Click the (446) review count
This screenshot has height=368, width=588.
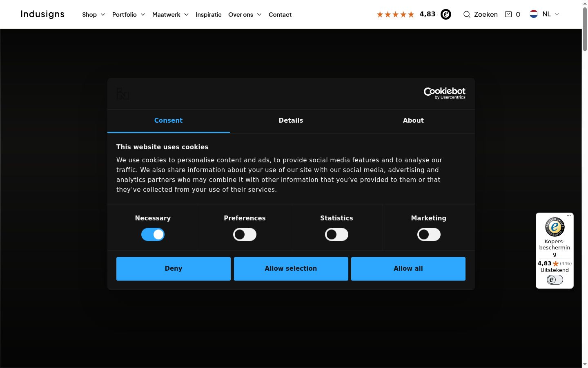click(566, 264)
